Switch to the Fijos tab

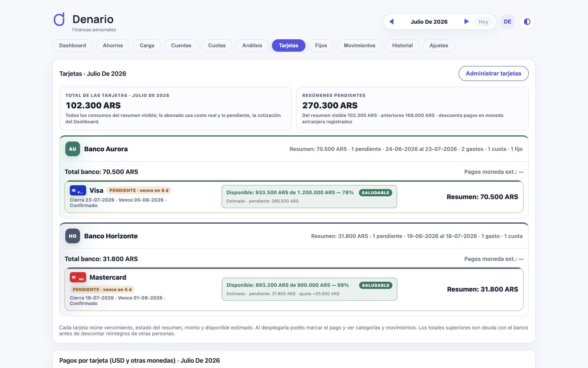pyautogui.click(x=321, y=45)
